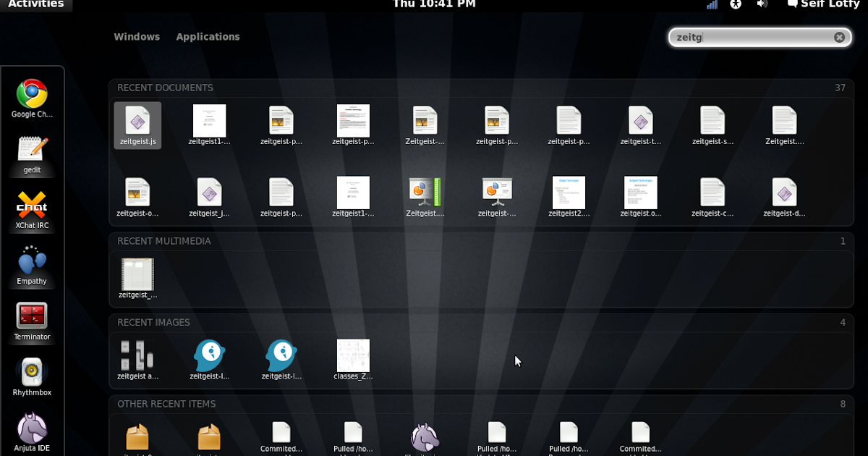The width and height of the screenshot is (868, 456).
Task: Open the Empathy messaging app
Action: pos(32,262)
